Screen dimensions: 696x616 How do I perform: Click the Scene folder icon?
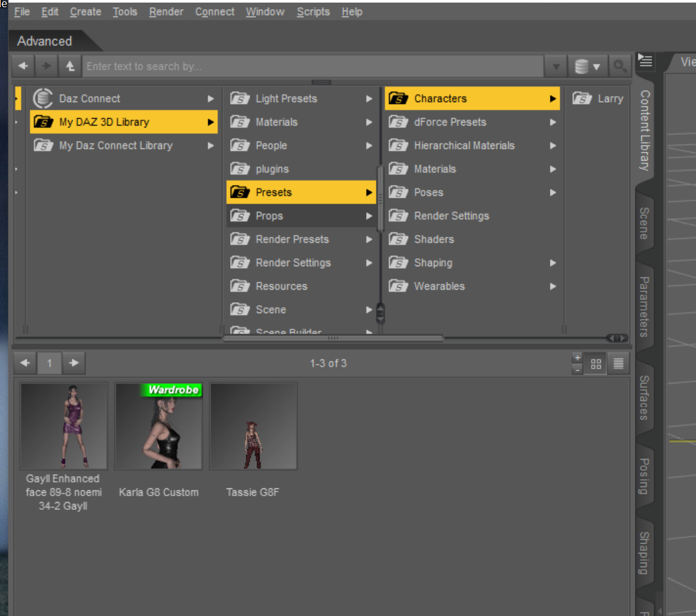click(x=240, y=309)
